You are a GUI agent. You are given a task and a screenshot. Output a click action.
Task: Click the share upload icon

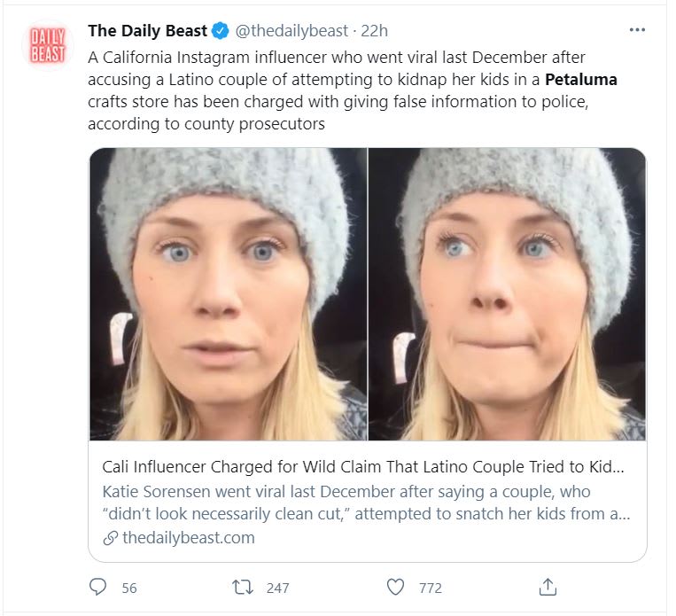[548, 587]
